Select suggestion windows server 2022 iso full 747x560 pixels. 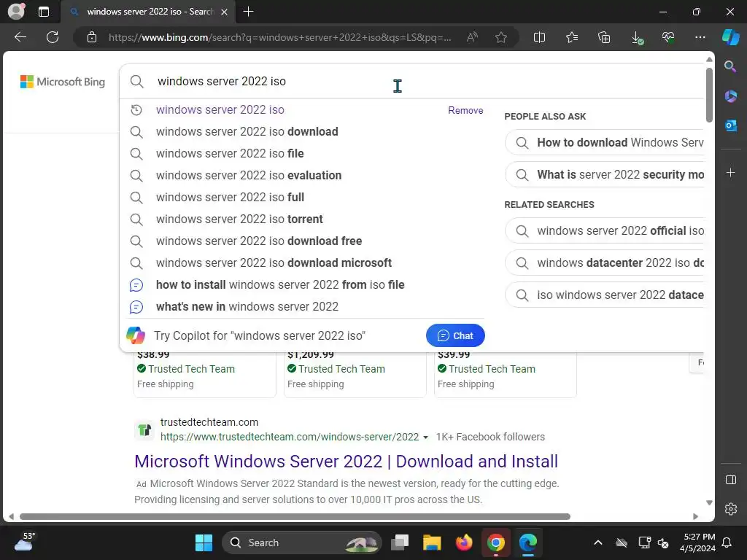click(x=230, y=197)
